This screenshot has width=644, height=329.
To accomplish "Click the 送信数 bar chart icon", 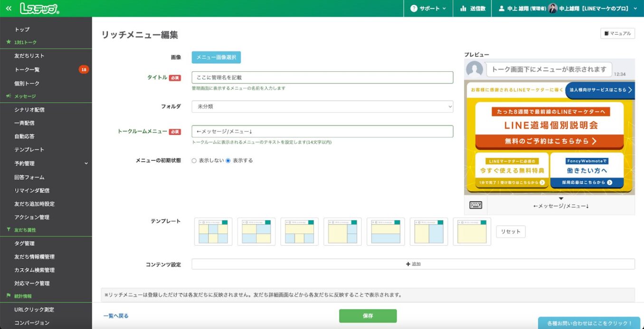I will tap(463, 8).
